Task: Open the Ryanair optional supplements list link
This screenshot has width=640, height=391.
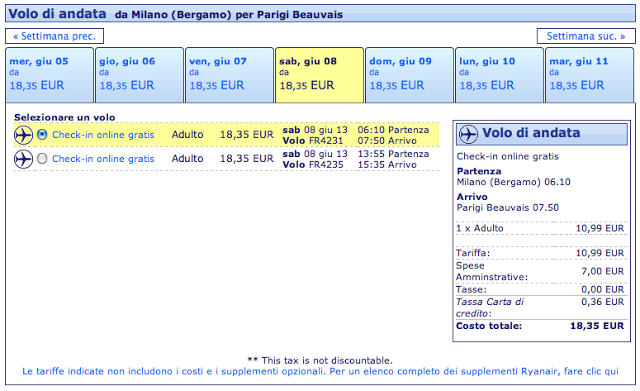Action: pyautogui.click(x=320, y=371)
